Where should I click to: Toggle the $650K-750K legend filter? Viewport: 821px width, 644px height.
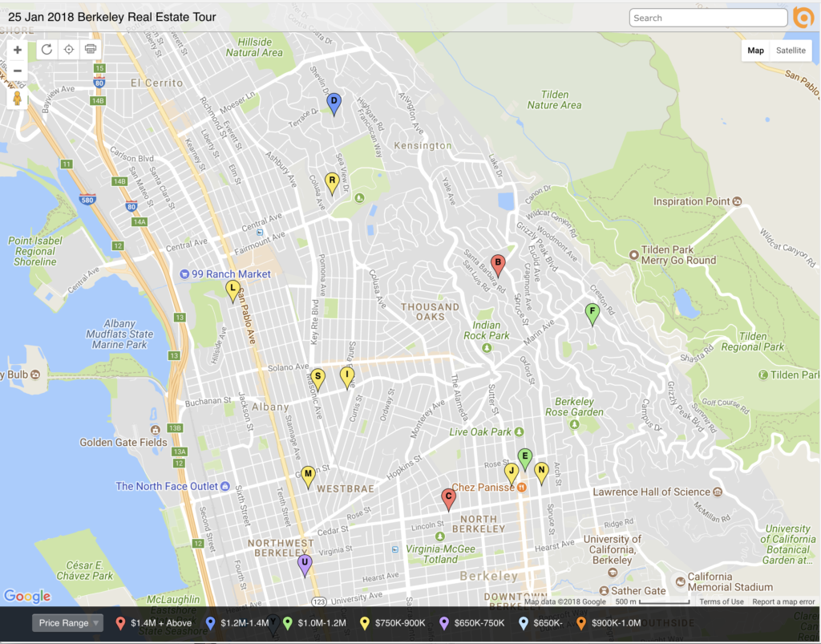pyautogui.click(x=471, y=623)
